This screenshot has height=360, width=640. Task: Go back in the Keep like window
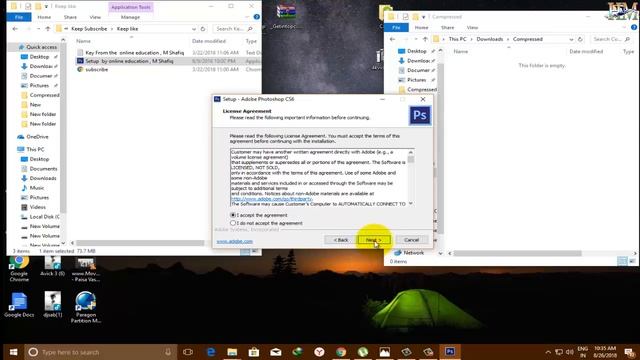[x=15, y=29]
